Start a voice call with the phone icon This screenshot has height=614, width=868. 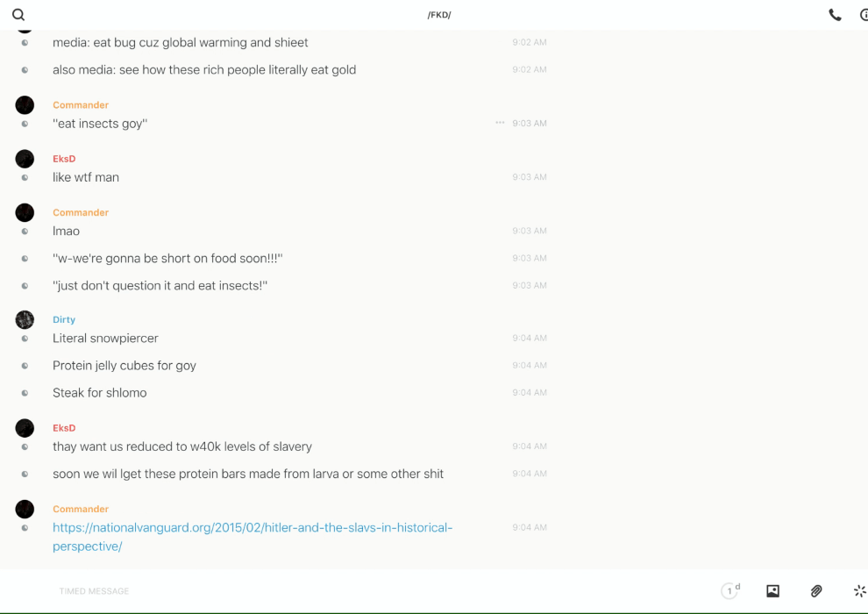835,15
